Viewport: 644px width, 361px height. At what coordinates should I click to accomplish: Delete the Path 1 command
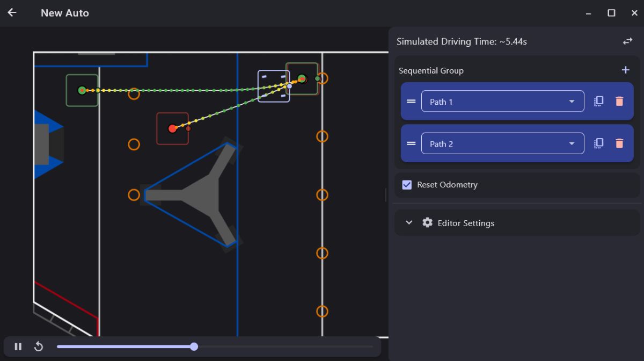(x=619, y=101)
